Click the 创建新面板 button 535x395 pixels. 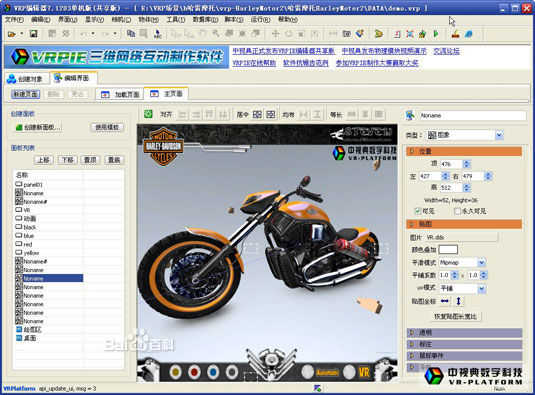[38, 128]
